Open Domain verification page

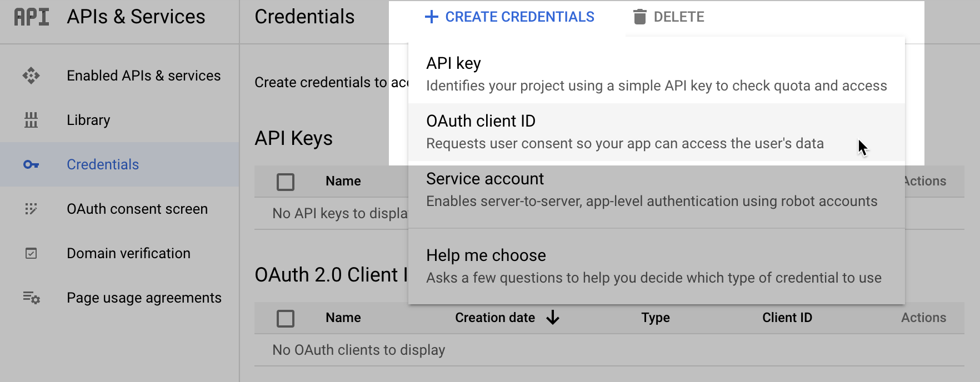[128, 253]
